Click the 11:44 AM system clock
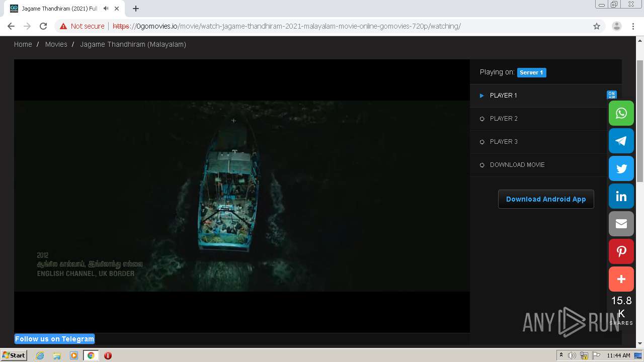The height and width of the screenshot is (362, 644). pos(618,355)
